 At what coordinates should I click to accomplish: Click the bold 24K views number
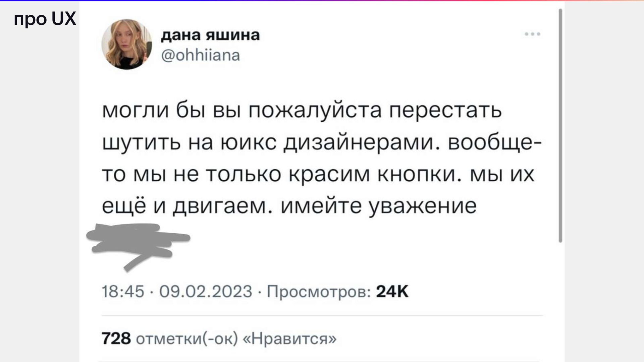click(x=392, y=291)
